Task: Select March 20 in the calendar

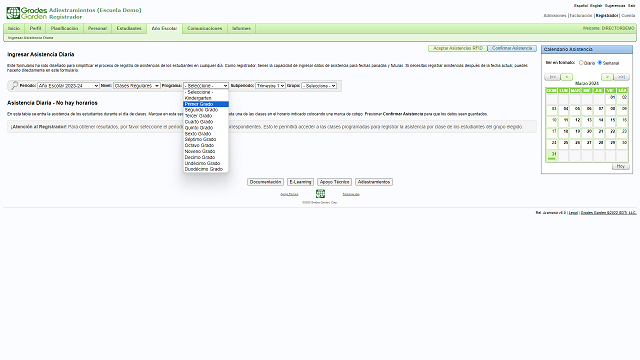Action: tap(587, 133)
